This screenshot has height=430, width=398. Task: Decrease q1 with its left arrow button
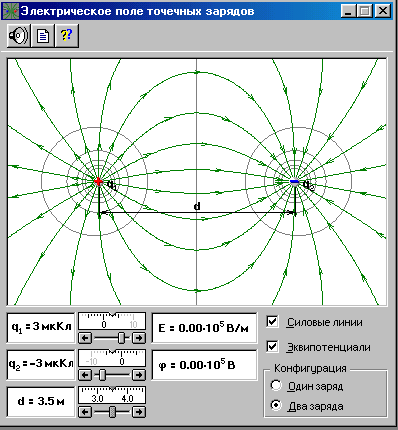coord(85,338)
